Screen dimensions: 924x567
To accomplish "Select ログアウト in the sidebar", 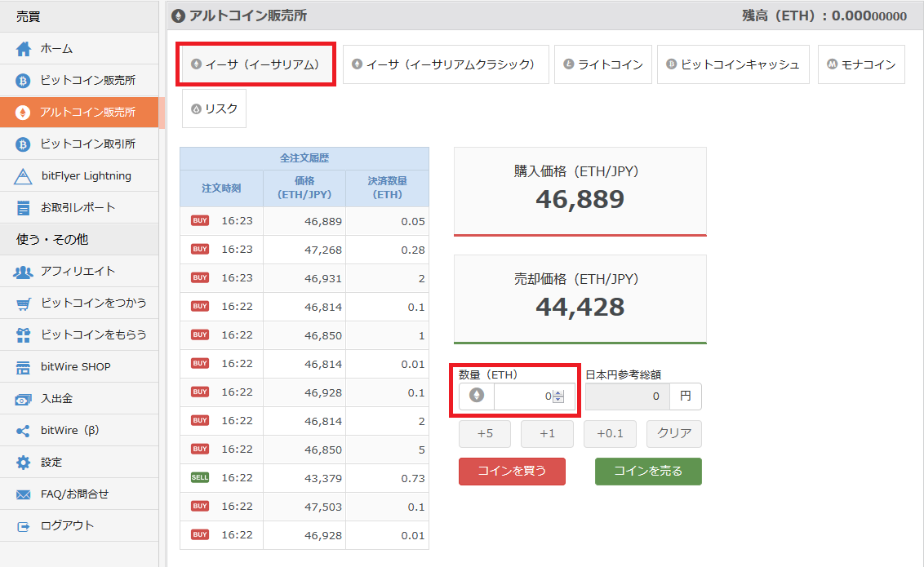I will click(x=79, y=525).
